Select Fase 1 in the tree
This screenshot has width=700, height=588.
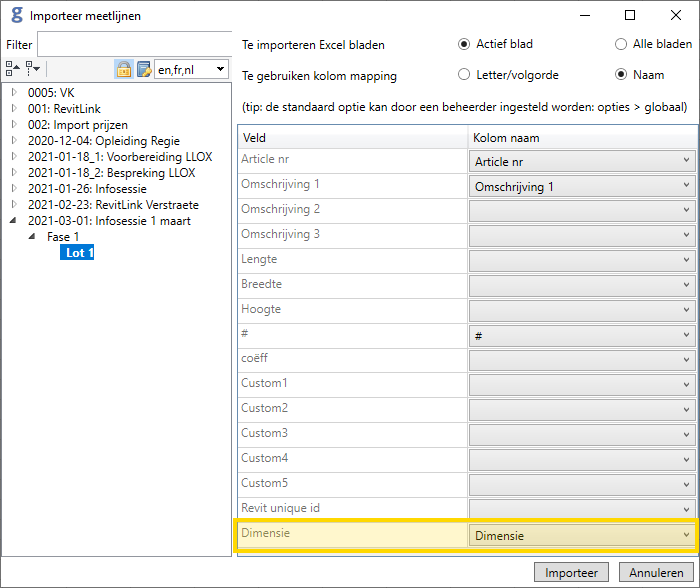click(63, 237)
